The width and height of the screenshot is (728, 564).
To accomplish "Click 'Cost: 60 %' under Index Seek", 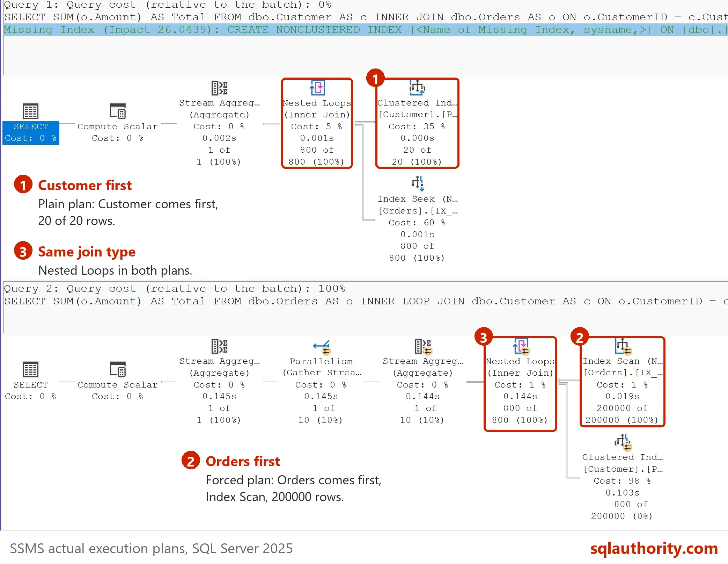I will (417, 223).
